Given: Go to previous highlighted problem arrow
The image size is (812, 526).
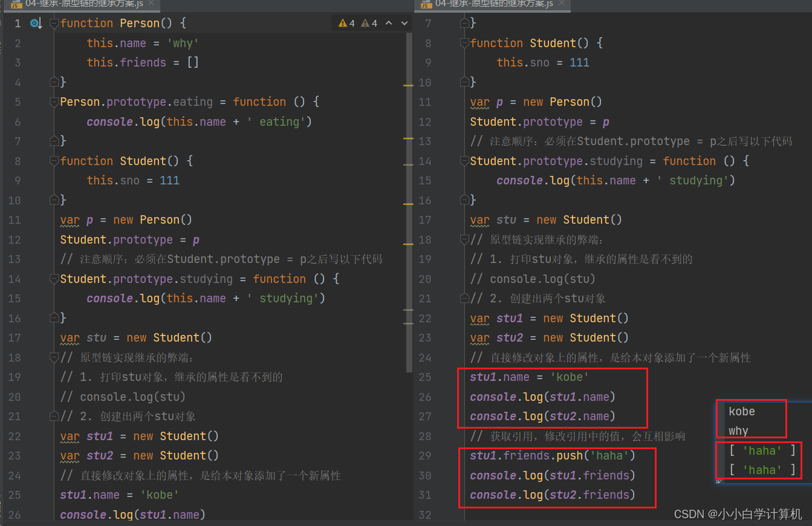Looking at the screenshot, I should coord(389,24).
